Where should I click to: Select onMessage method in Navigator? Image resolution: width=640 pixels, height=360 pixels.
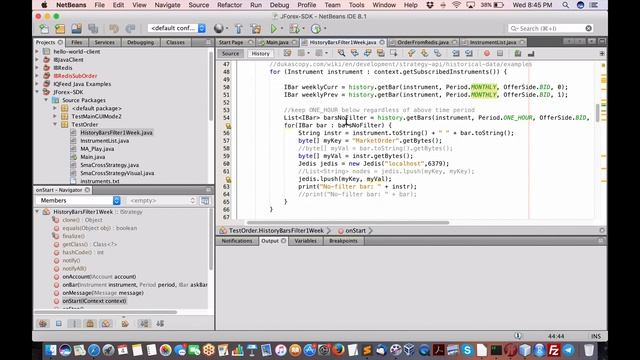point(102,293)
